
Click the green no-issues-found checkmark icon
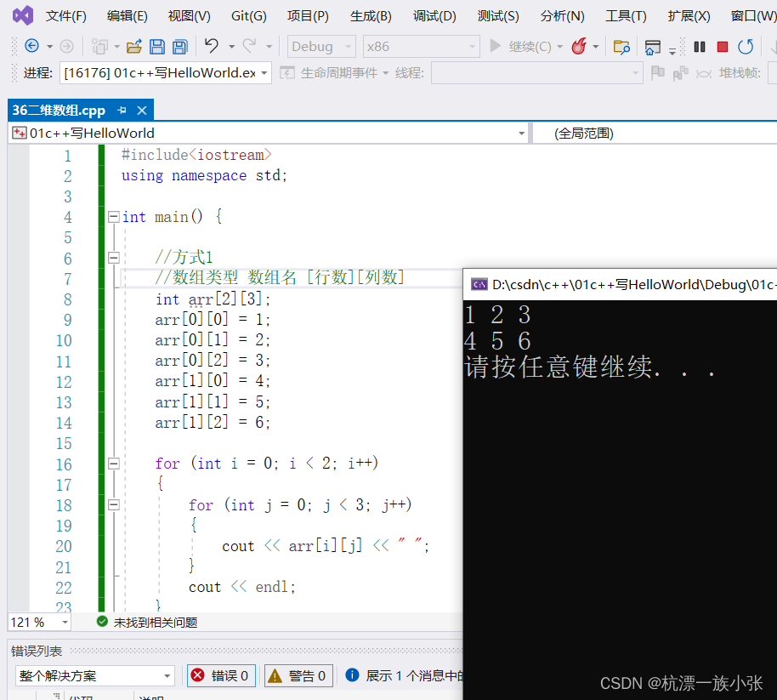point(102,622)
